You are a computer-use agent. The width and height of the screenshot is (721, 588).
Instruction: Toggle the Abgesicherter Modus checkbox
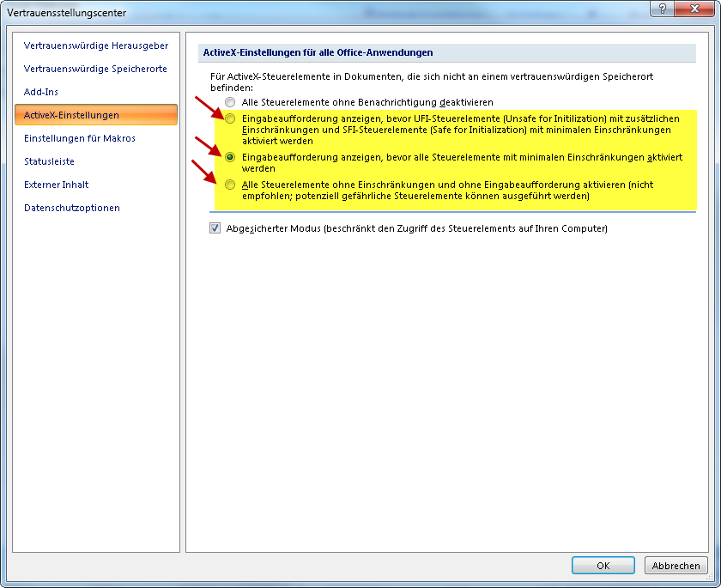pyautogui.click(x=215, y=229)
